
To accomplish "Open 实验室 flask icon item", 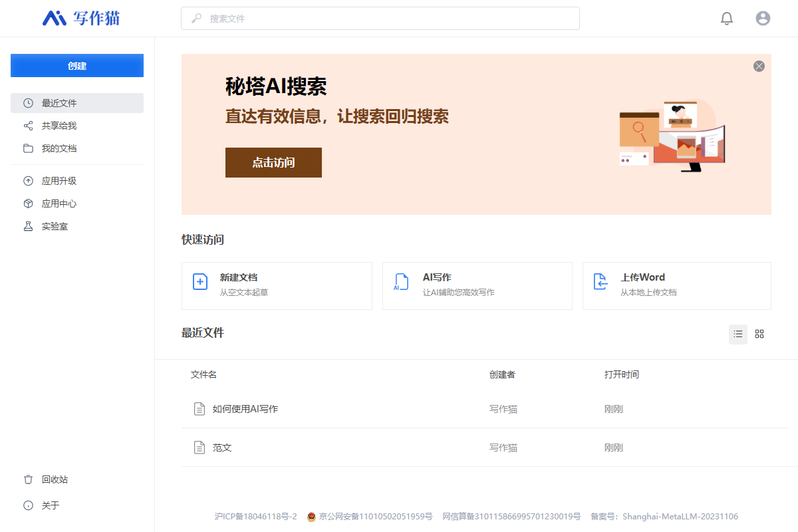I will (55, 226).
